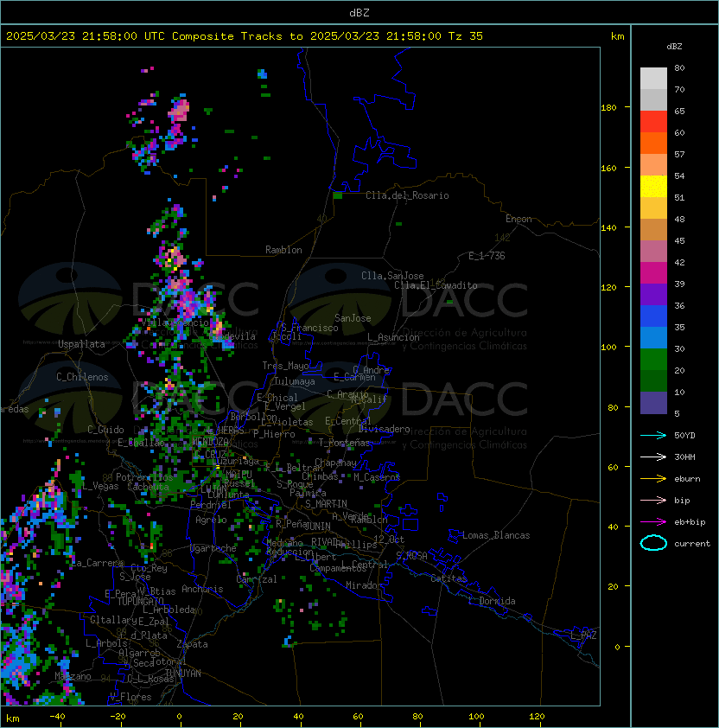
Task: Click the cyan ellipse 'current' legend icon
Action: tap(653, 543)
